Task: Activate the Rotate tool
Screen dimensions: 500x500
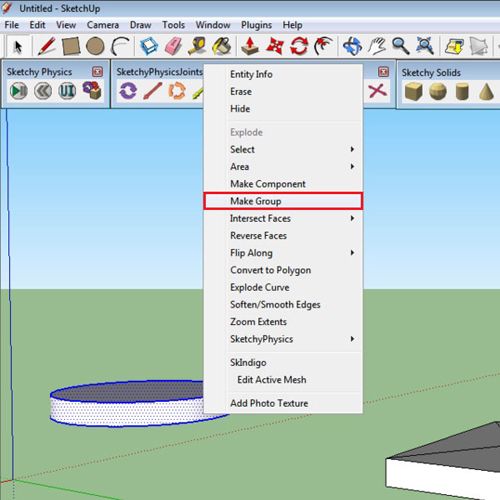Action: point(299,46)
